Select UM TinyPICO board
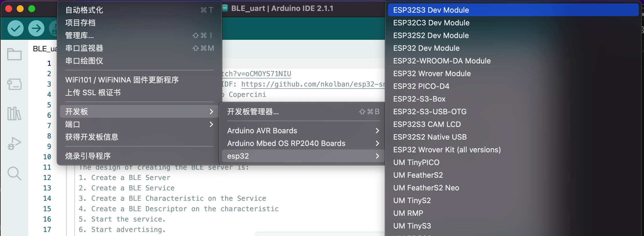Viewport: 644px width, 236px height. pos(513,162)
